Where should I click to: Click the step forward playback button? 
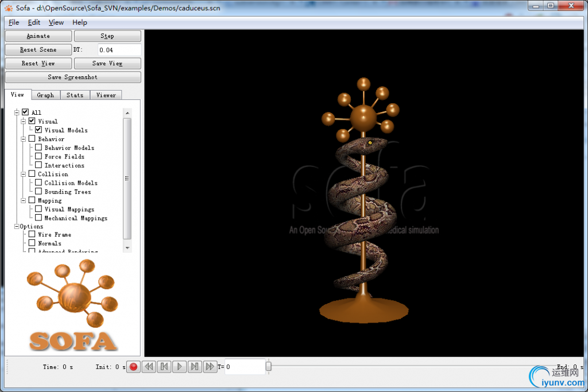coord(195,367)
